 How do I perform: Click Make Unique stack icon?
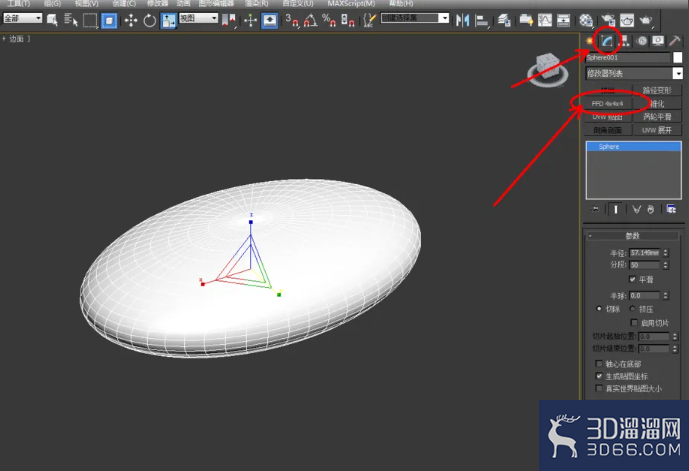point(636,209)
